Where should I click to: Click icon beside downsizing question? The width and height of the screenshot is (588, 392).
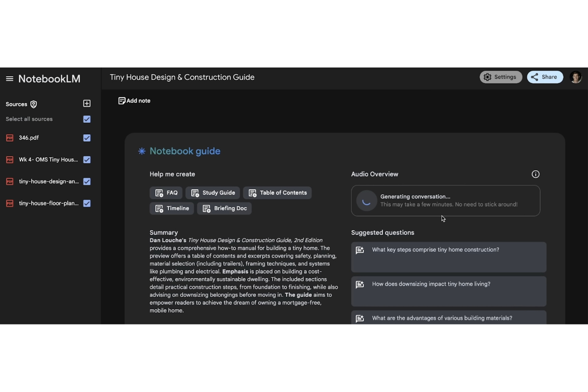360,284
